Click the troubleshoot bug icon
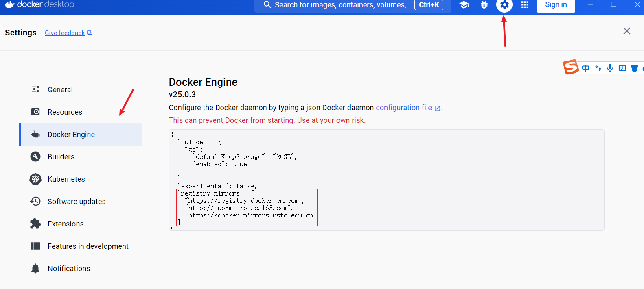This screenshot has width=644, height=289. 484,5
